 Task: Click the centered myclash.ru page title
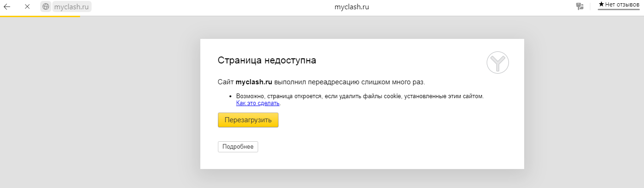(x=352, y=7)
